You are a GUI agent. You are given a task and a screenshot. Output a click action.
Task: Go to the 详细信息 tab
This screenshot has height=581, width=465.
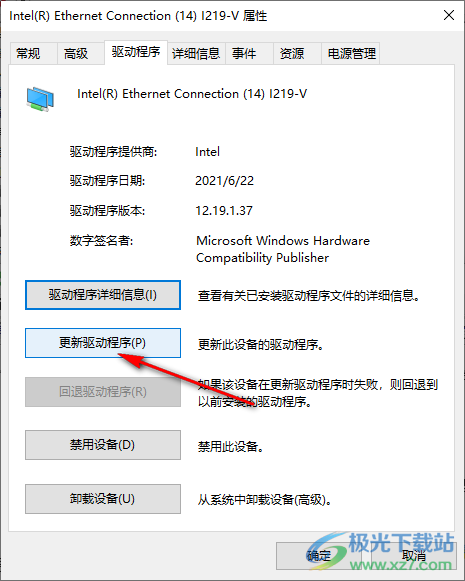[196, 53]
